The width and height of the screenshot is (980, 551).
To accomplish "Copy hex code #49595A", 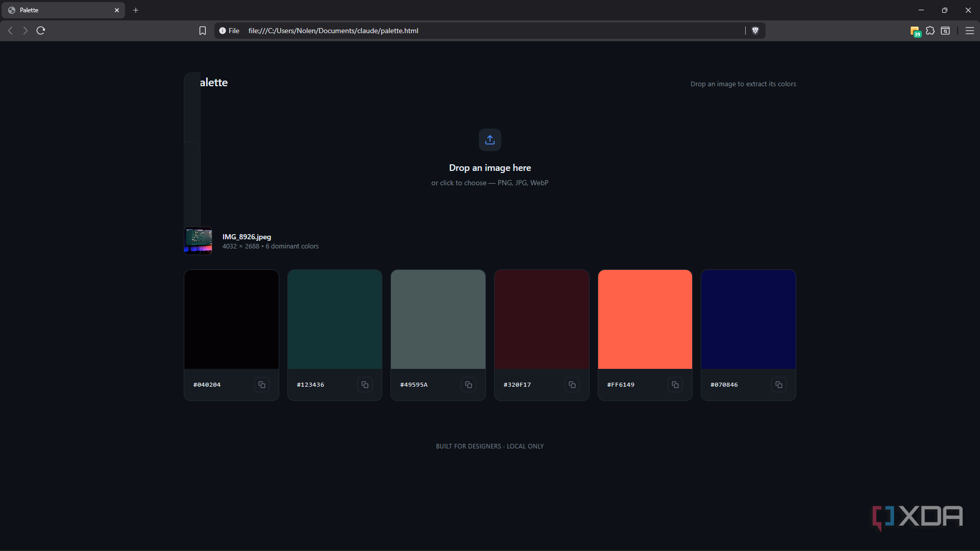I will point(469,385).
